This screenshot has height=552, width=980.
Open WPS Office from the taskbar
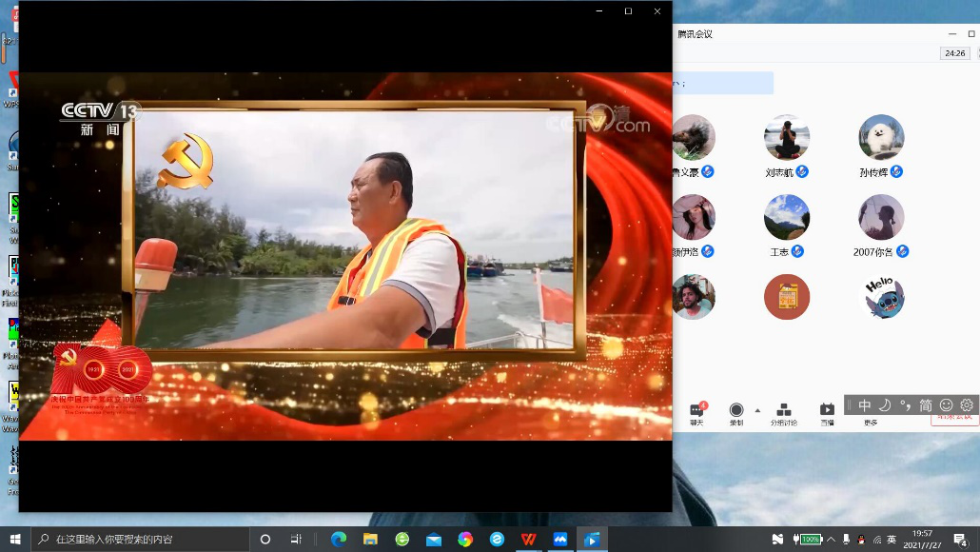528,540
